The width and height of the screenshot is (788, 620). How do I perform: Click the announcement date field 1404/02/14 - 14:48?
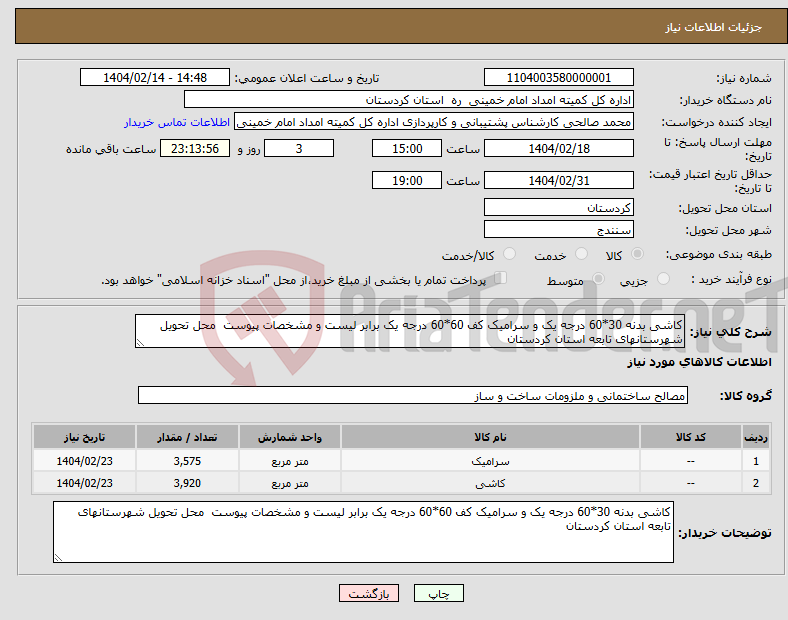click(155, 77)
